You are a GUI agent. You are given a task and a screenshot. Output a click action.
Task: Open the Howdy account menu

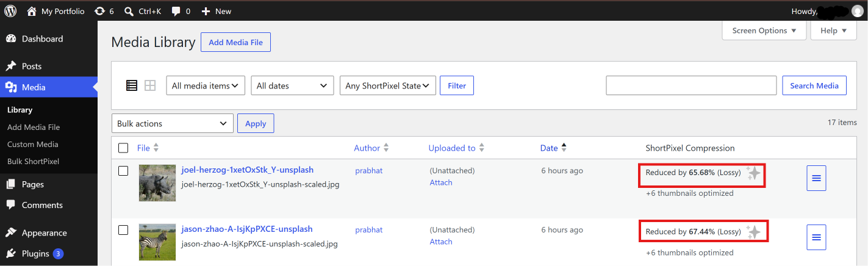click(828, 11)
